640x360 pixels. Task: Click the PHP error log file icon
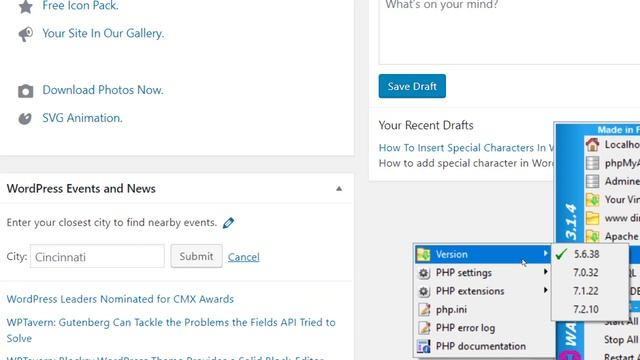click(x=424, y=328)
